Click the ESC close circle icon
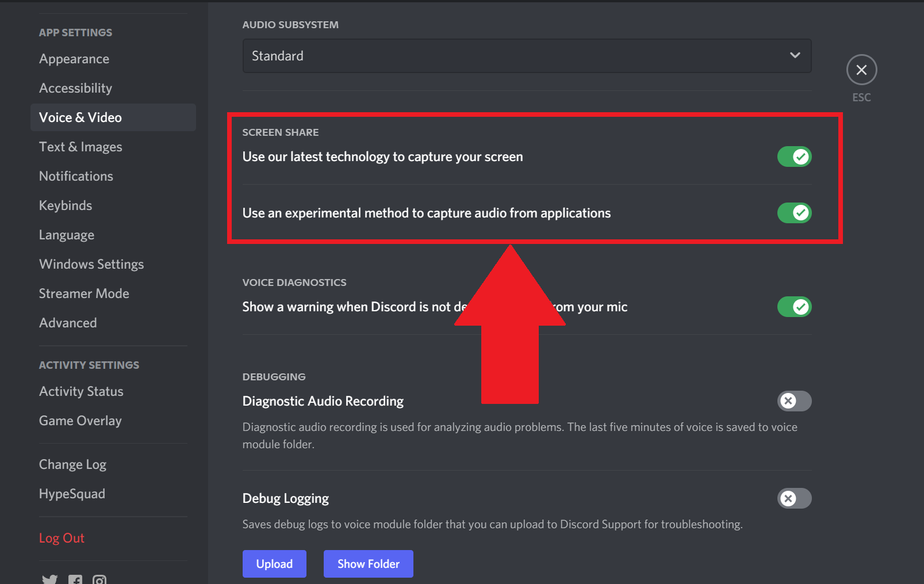924x584 pixels. [x=861, y=70]
